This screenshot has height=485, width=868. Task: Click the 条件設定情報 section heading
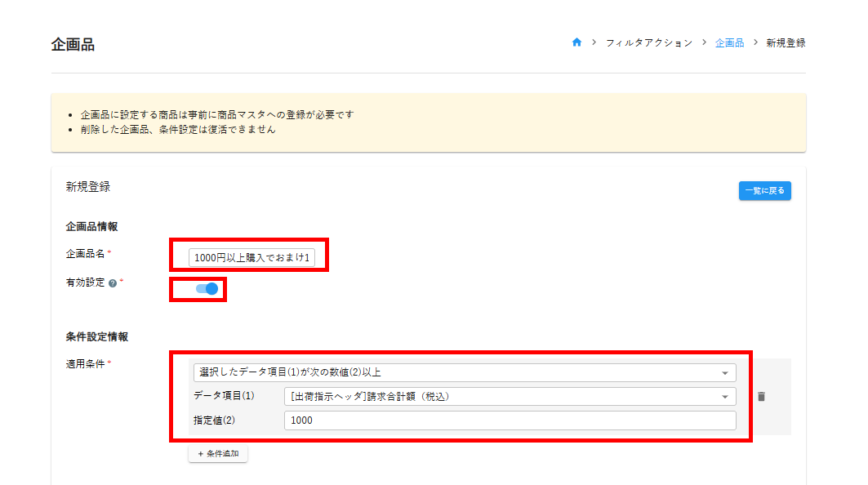pyautogui.click(x=96, y=336)
